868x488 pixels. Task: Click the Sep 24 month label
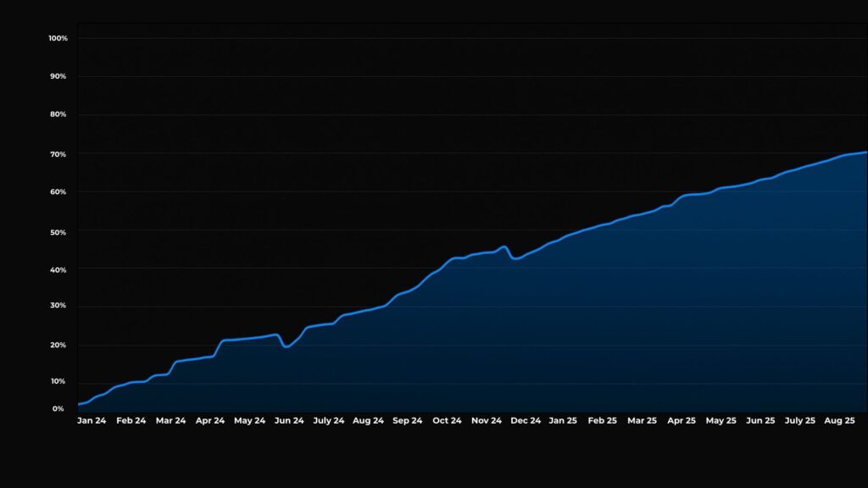coord(408,420)
